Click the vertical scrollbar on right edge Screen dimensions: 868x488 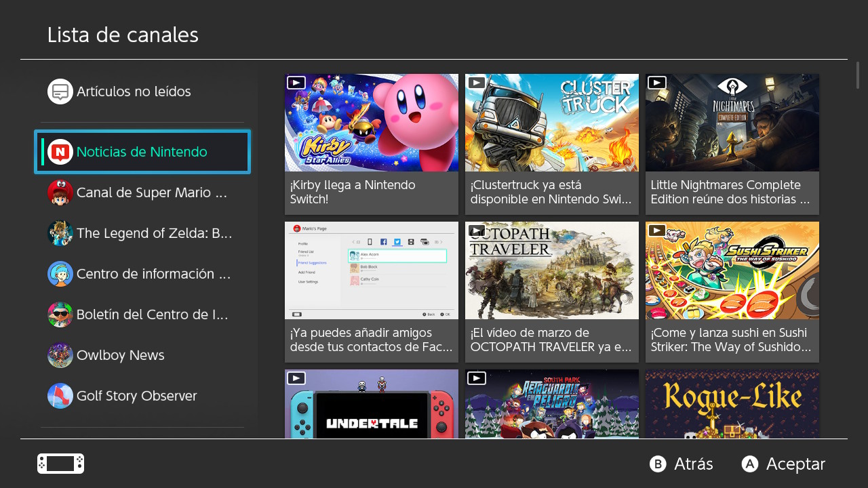[858, 75]
